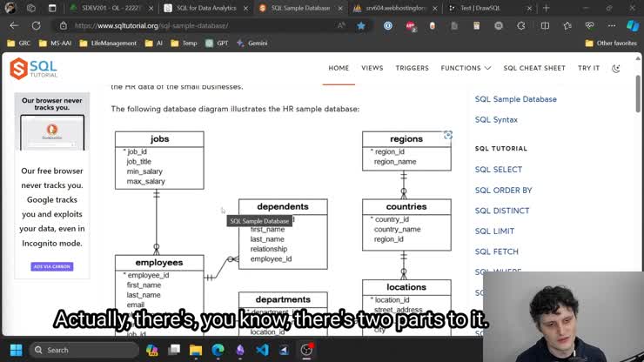Open the browser extensions puzzle icon
The image size is (644, 362).
(520, 25)
